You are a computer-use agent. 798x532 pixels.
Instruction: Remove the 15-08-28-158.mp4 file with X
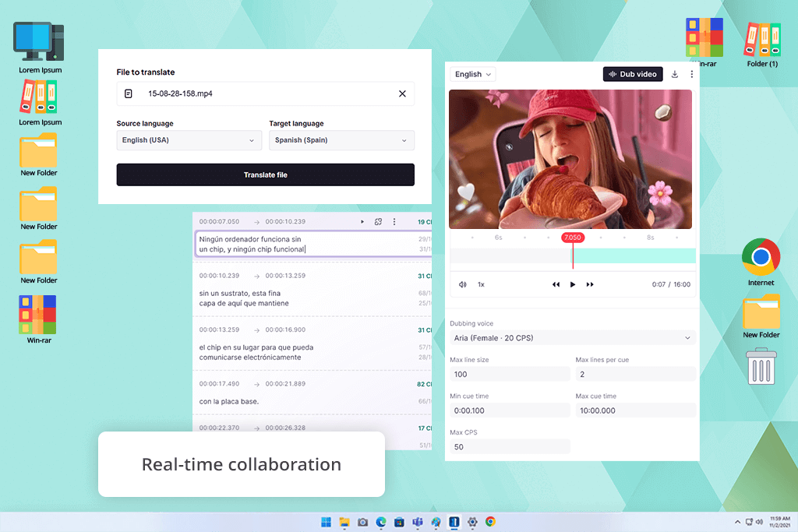402,93
